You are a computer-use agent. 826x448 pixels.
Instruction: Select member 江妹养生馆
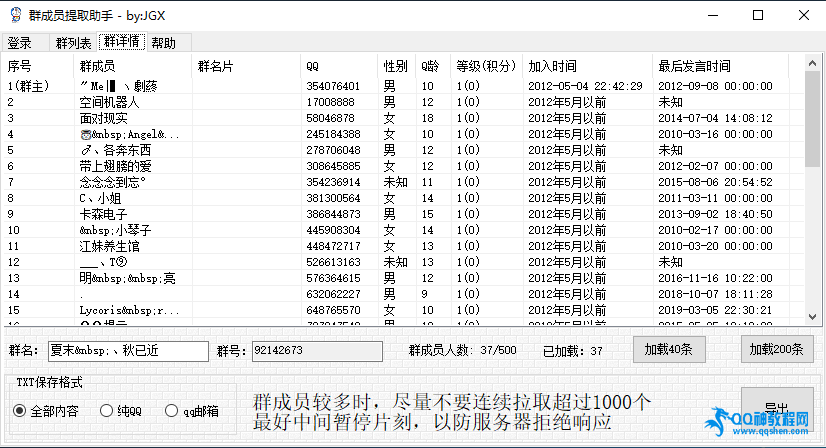109,246
